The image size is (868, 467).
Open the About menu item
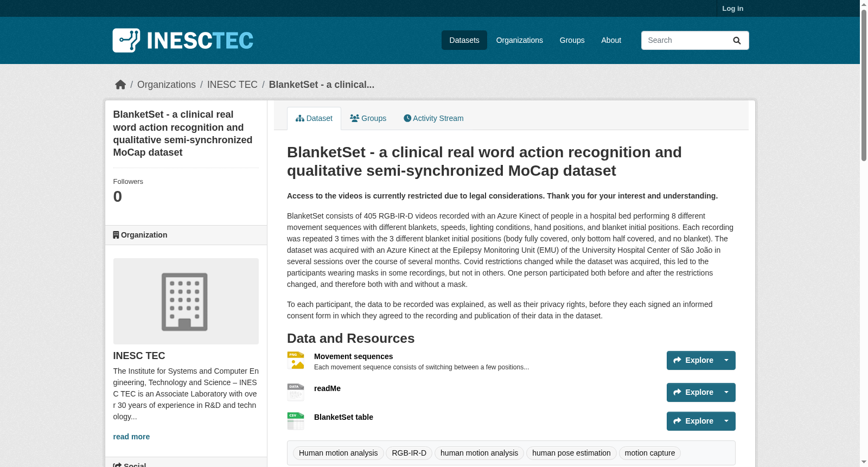coord(611,40)
